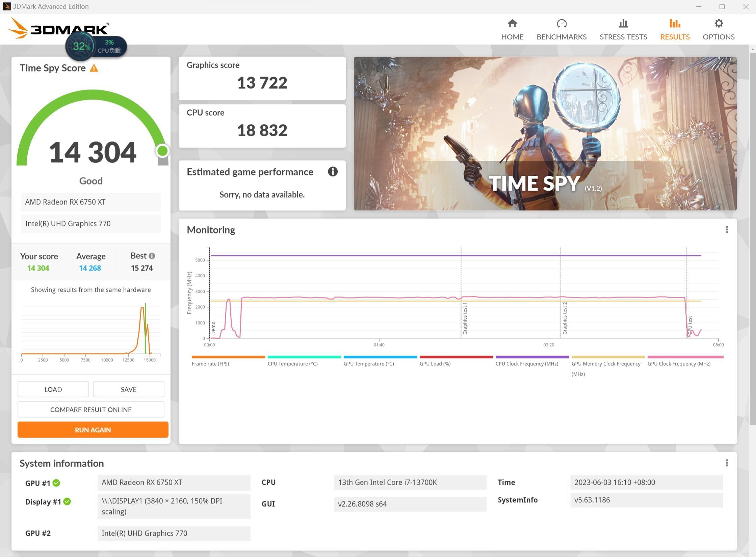The width and height of the screenshot is (756, 557).
Task: Click the Display #1 resolution details field
Action: 174,506
